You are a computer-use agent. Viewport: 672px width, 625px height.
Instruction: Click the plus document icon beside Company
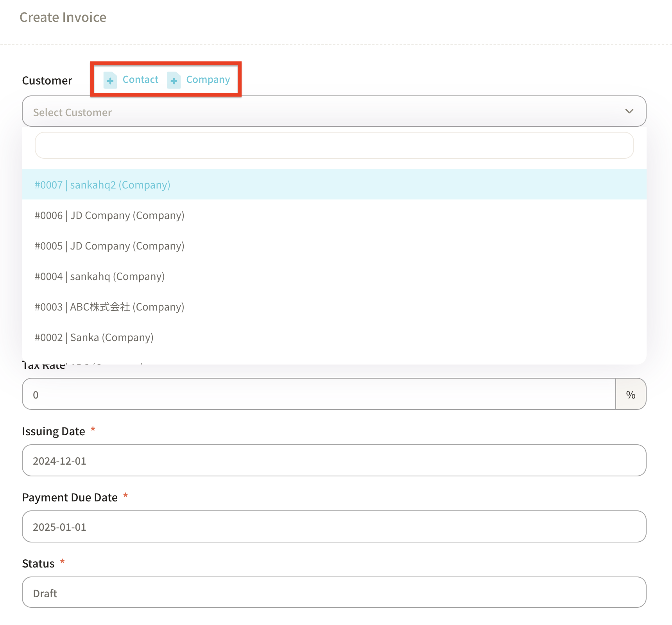pyautogui.click(x=174, y=80)
